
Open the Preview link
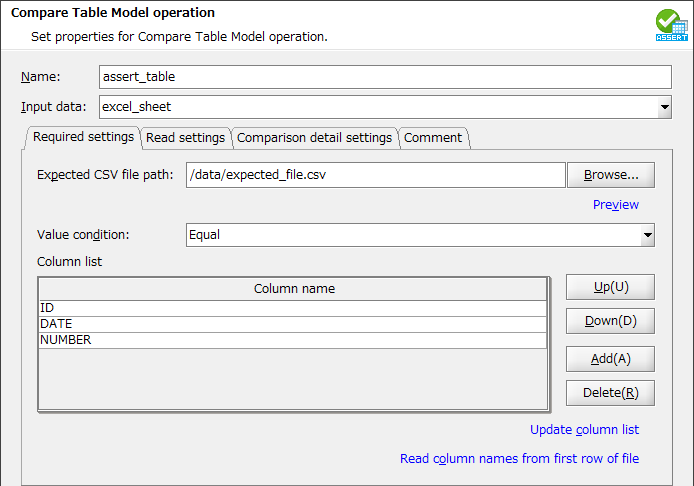pyautogui.click(x=615, y=205)
